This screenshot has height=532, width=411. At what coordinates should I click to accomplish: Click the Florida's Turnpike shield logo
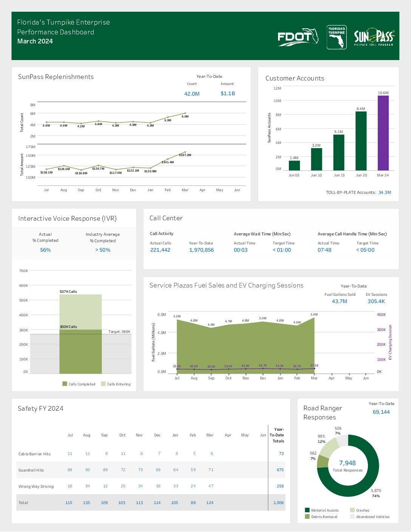(x=337, y=37)
